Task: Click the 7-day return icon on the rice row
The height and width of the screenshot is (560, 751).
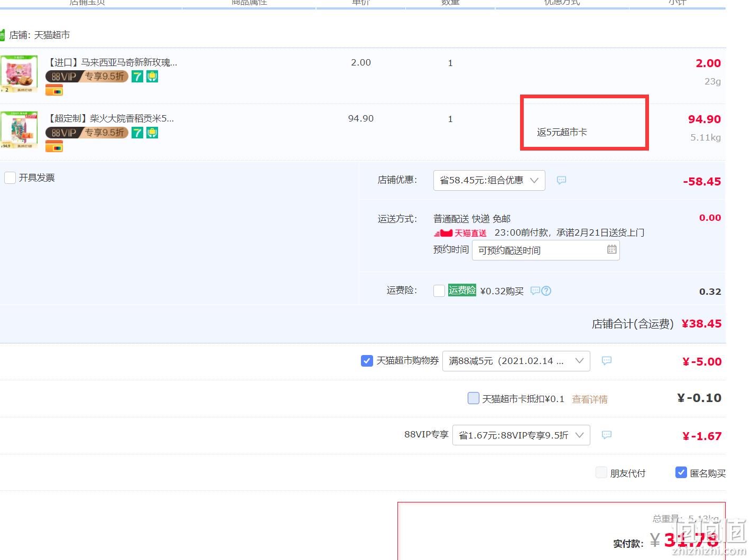Action: (137, 133)
